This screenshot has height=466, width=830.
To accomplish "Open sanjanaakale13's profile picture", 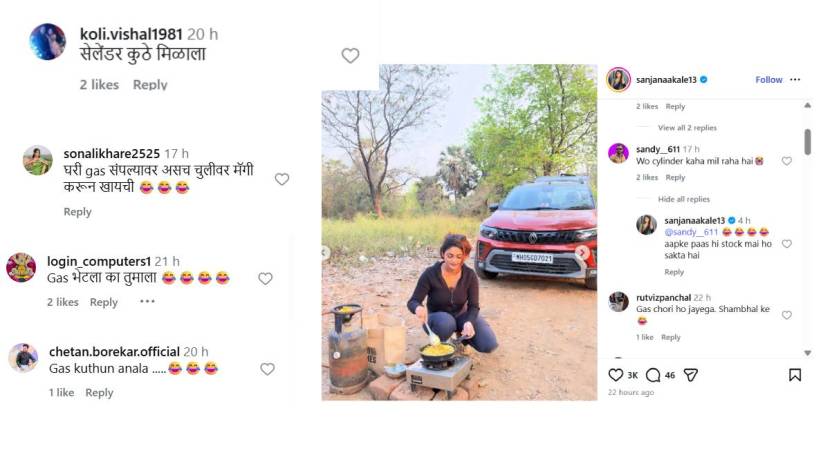I will (x=618, y=79).
